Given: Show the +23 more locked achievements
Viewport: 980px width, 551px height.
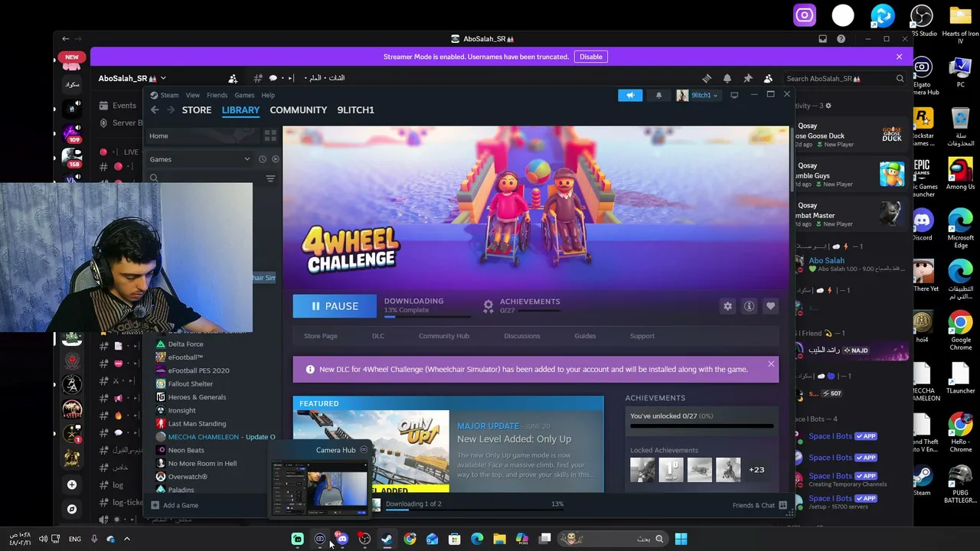Looking at the screenshot, I should point(756,470).
